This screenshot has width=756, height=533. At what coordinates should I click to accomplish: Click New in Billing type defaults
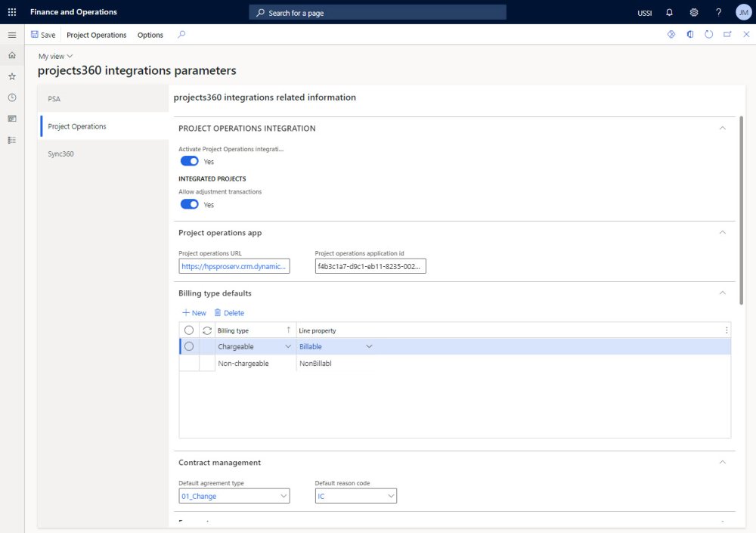click(194, 312)
